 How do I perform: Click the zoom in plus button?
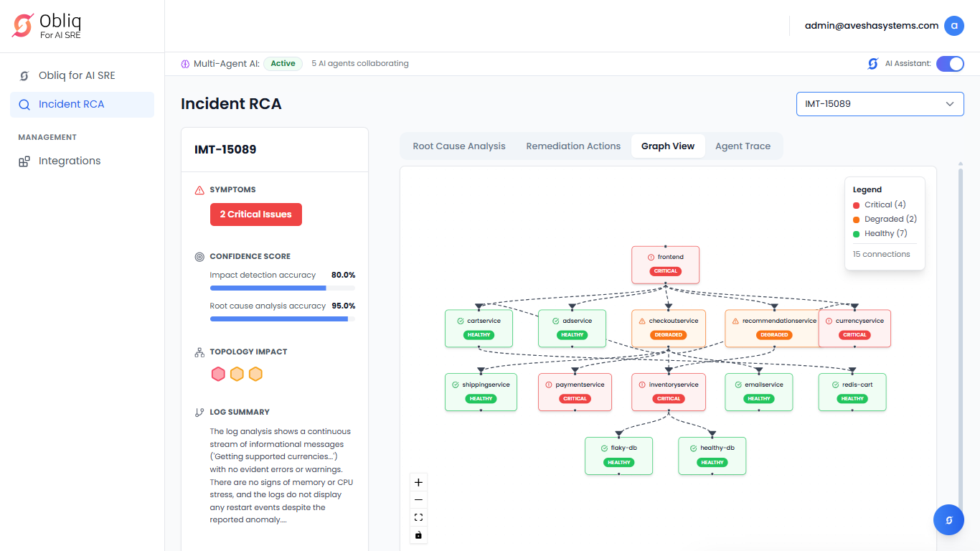coord(418,482)
